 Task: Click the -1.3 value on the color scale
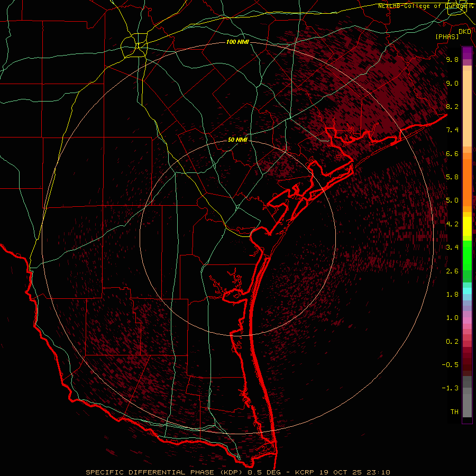450,388
